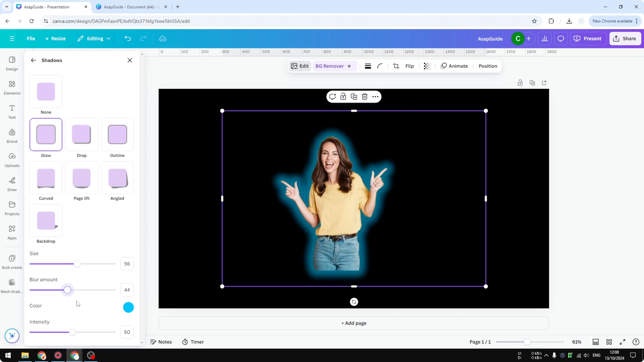The height and width of the screenshot is (362, 644).
Task: Open the Uploads panel
Action: click(x=12, y=160)
